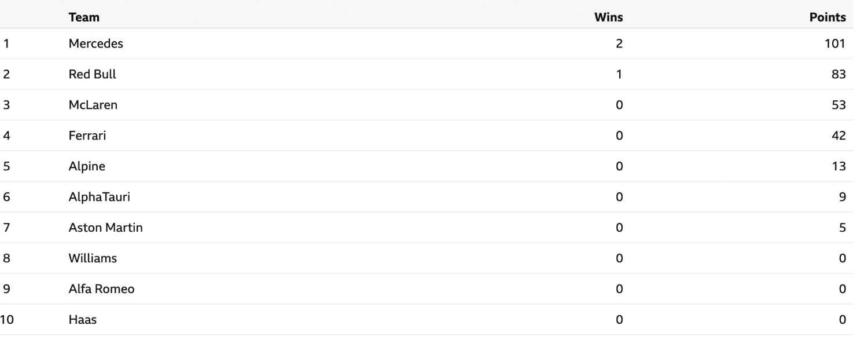Click the Wins column header
The width and height of the screenshot is (868, 340).
pyautogui.click(x=609, y=17)
